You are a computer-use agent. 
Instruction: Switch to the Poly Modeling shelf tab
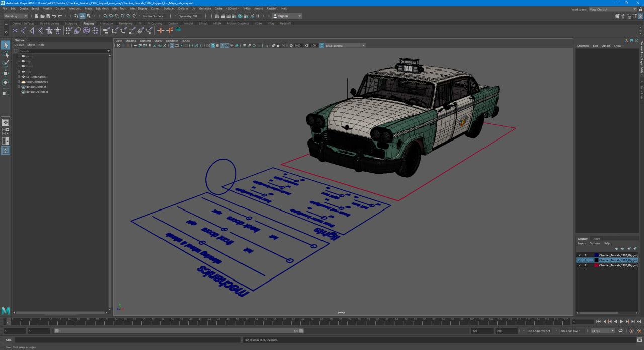pos(49,23)
